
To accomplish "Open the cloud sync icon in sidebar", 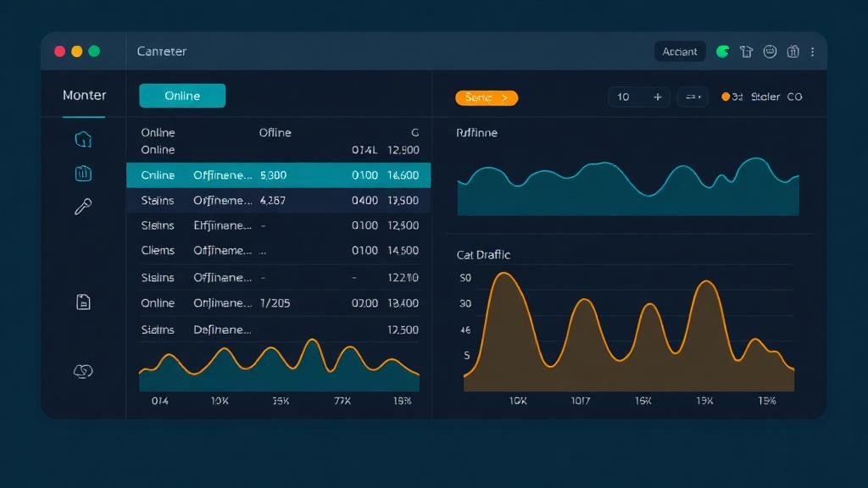I will [83, 371].
